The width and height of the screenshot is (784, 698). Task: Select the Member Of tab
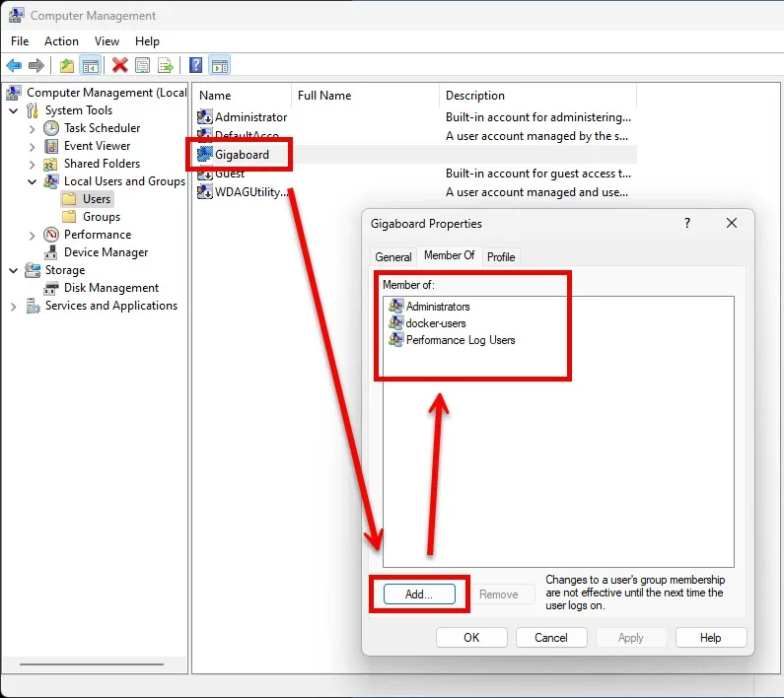tap(449, 255)
